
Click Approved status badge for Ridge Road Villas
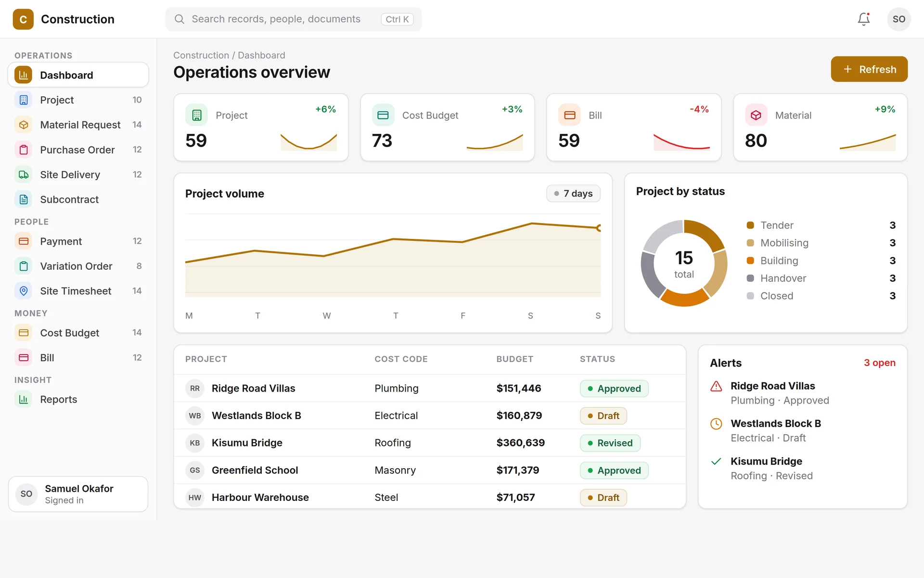pyautogui.click(x=614, y=389)
